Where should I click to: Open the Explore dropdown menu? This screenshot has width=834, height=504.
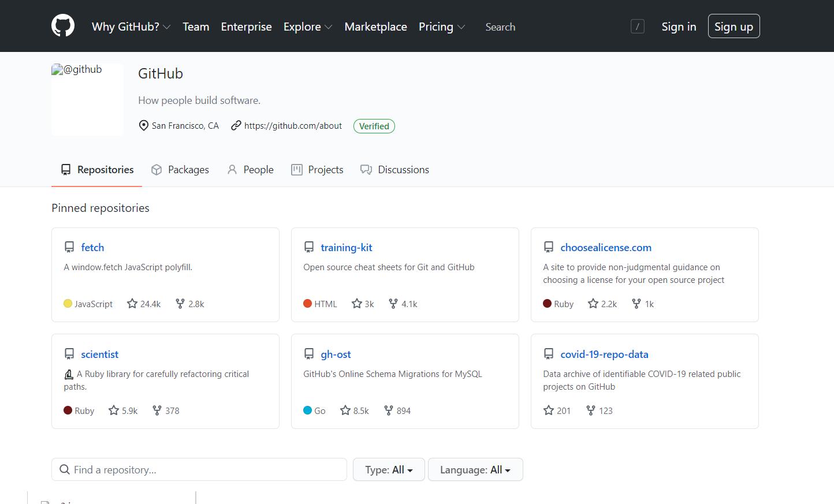coord(307,27)
